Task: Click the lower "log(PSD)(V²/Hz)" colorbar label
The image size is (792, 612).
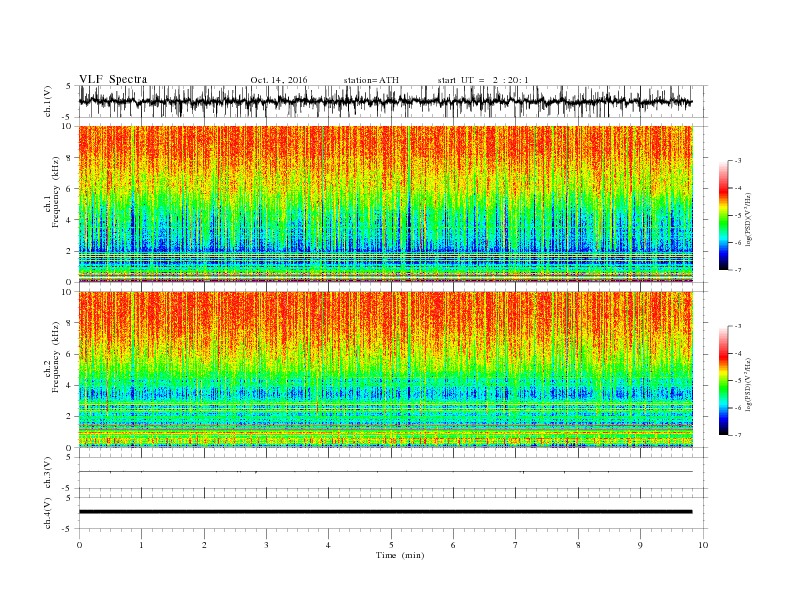Action: click(x=749, y=384)
